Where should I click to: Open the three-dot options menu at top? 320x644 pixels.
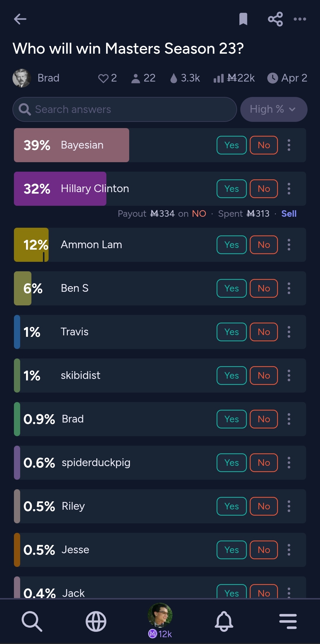coord(300,19)
